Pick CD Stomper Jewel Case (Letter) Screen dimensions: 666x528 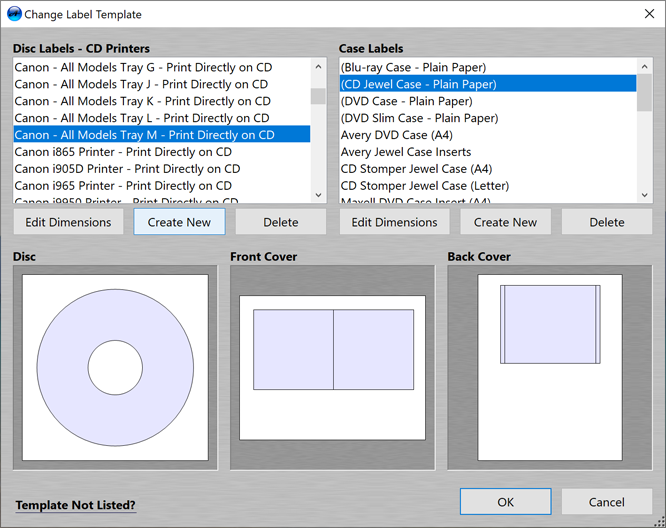coord(424,186)
